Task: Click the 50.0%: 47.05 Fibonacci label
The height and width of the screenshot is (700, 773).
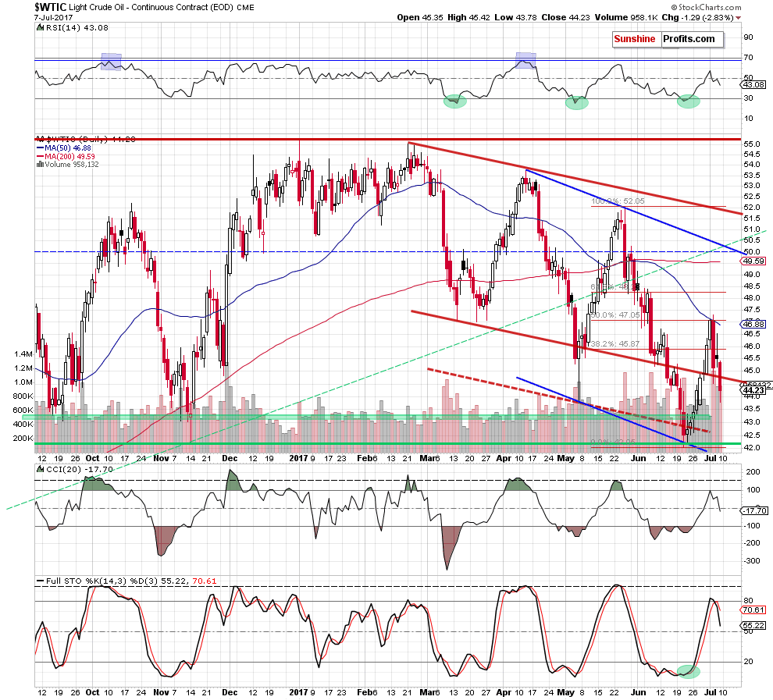Action: tap(615, 314)
